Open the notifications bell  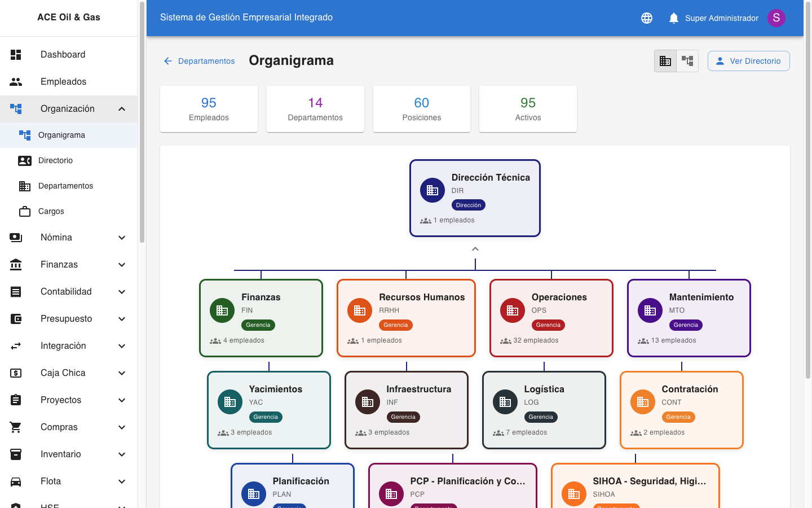673,17
